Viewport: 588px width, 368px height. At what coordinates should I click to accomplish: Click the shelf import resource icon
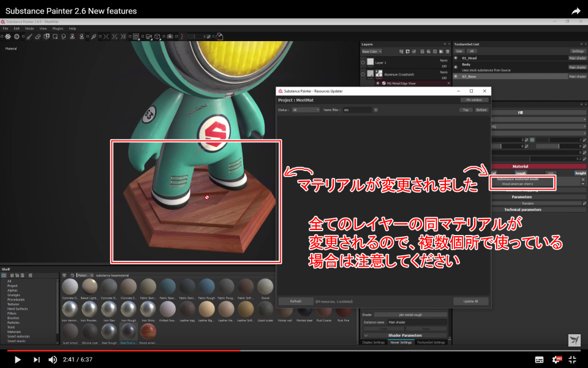(31, 275)
